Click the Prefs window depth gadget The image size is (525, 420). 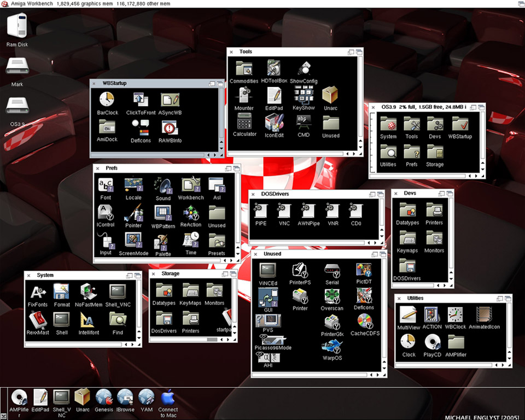point(236,168)
